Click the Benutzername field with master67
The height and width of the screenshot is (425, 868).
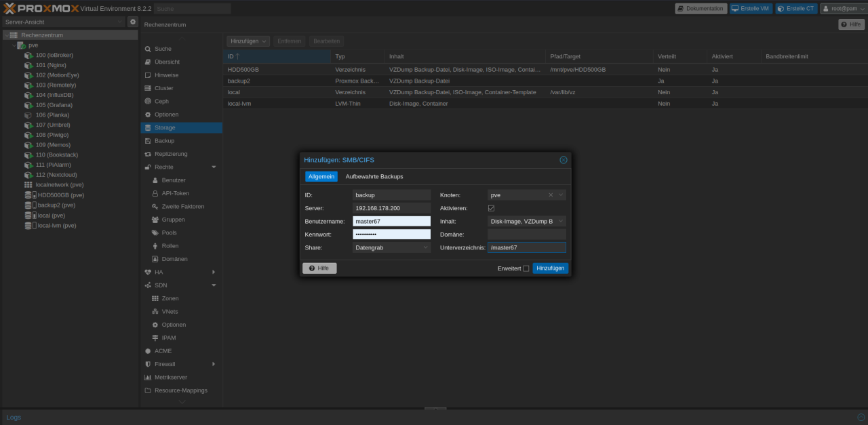[392, 221]
